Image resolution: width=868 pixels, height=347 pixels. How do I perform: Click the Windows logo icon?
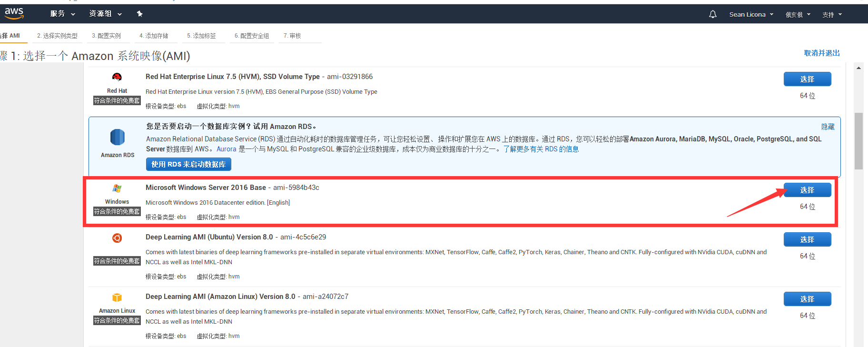pyautogui.click(x=117, y=188)
